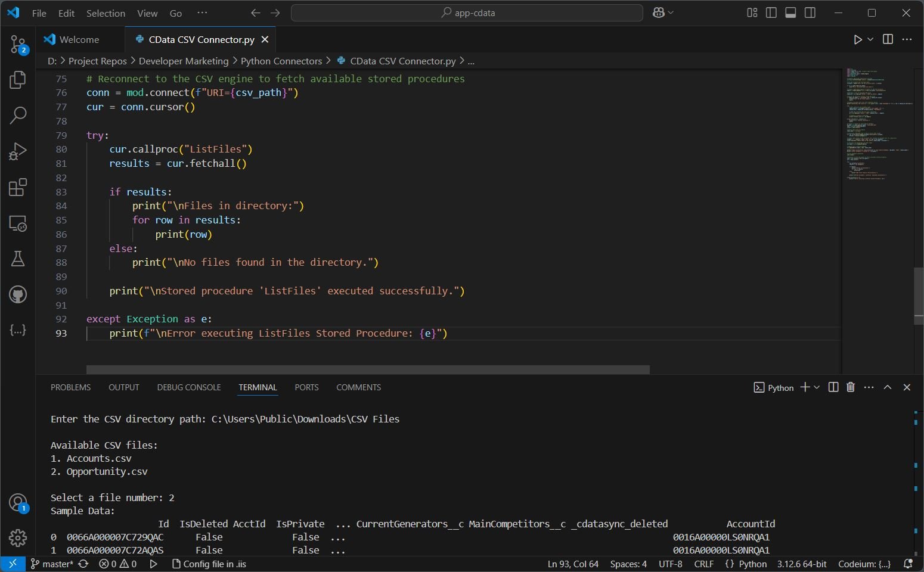The height and width of the screenshot is (572, 924).
Task: Open terminal panel more actions ellipsis
Action: coord(869,387)
